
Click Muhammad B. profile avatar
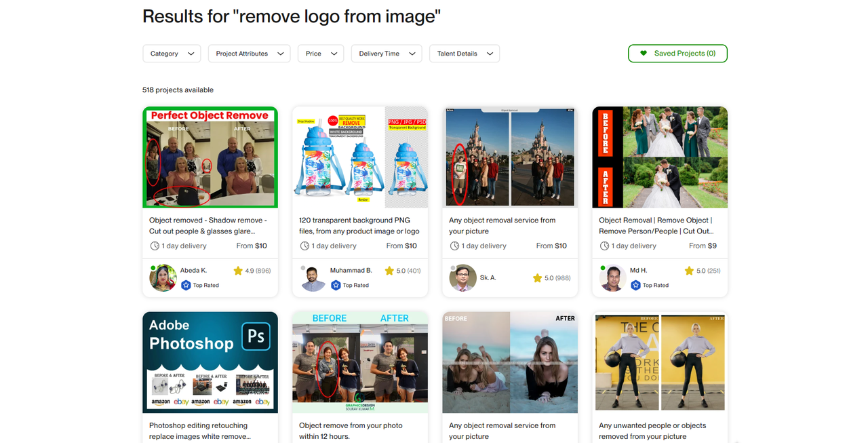tap(313, 277)
